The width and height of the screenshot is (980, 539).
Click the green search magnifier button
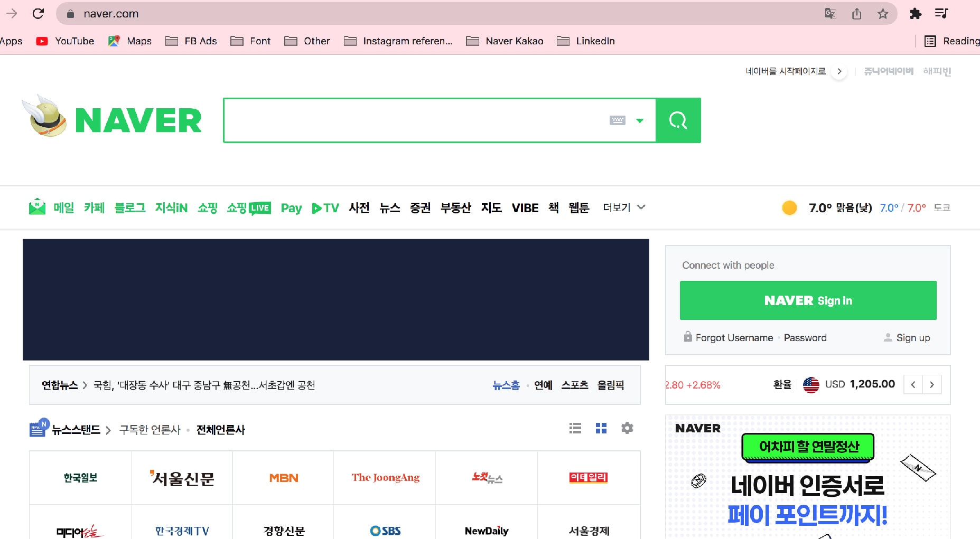(678, 120)
